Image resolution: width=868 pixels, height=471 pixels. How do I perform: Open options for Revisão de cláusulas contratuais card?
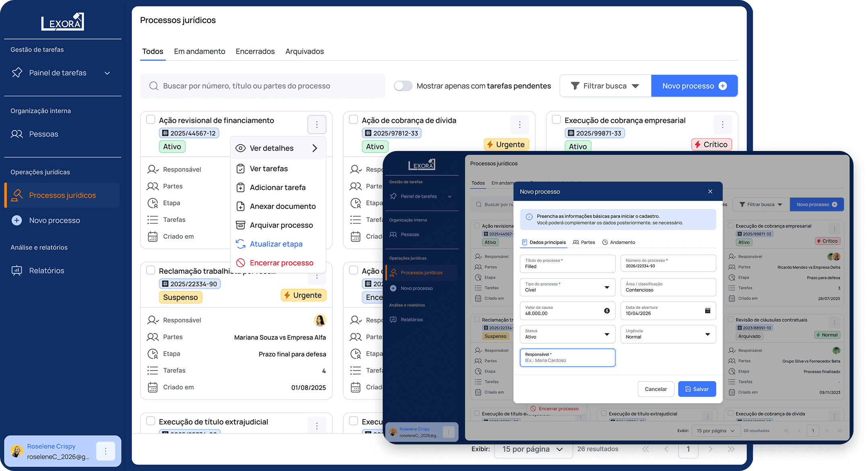point(834,322)
